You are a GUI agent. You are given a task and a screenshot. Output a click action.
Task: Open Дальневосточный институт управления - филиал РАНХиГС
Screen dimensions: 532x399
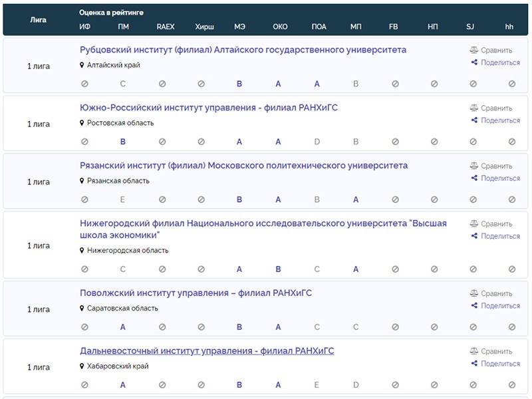tap(207, 351)
